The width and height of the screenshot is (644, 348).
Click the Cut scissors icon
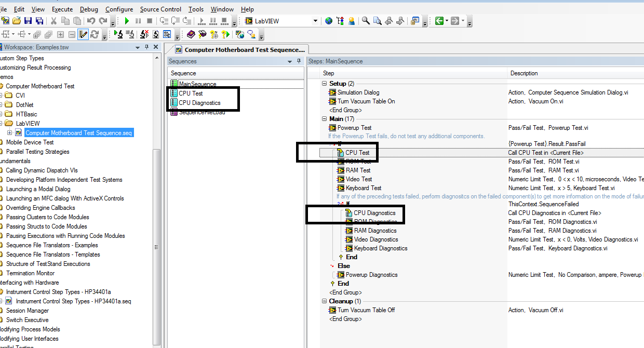pyautogui.click(x=53, y=21)
